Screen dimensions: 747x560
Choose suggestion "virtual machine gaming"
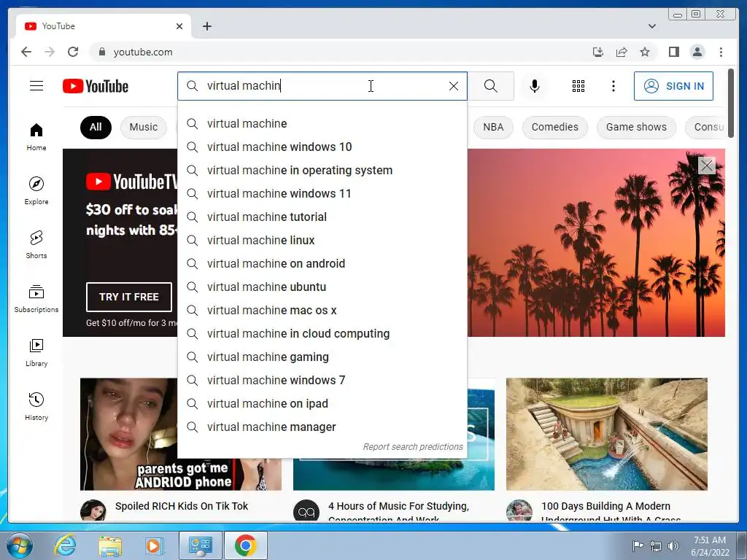pyautogui.click(x=322, y=357)
